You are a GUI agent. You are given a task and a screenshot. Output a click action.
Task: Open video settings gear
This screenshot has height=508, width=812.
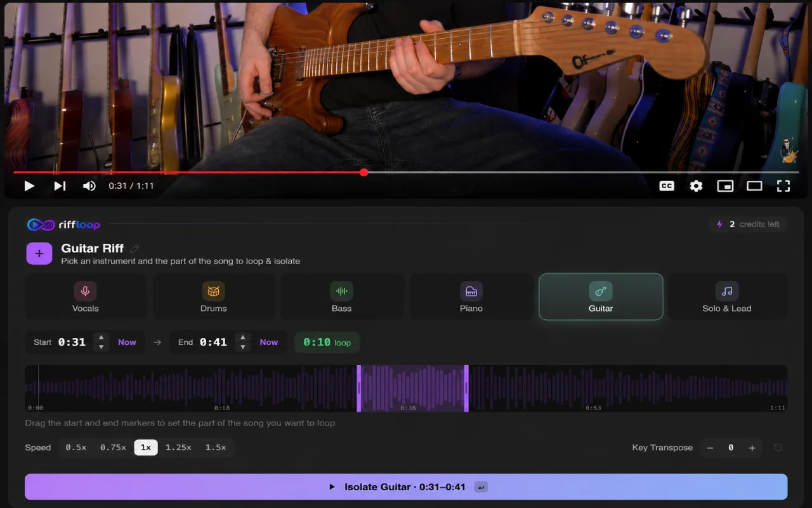pyautogui.click(x=696, y=186)
